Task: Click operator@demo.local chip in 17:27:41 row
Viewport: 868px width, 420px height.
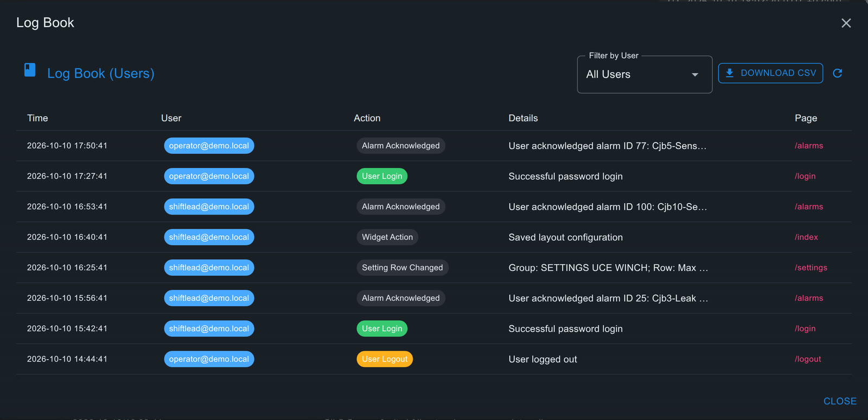Action: tap(209, 176)
